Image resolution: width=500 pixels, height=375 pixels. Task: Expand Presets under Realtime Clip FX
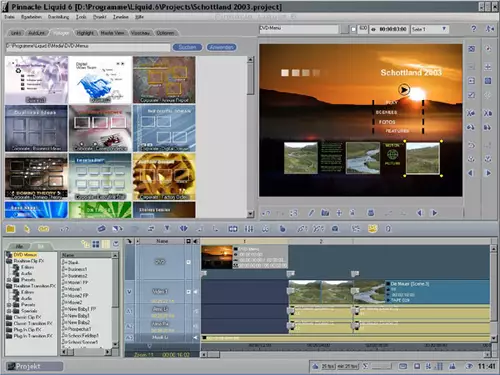[9, 280]
